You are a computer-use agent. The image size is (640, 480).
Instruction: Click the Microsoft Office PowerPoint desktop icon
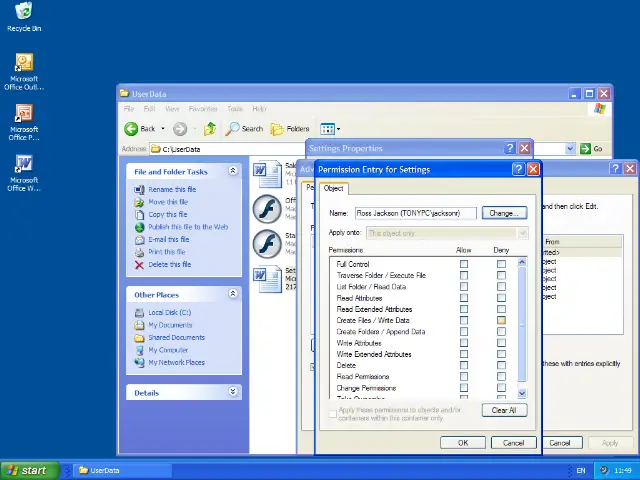pos(24,114)
